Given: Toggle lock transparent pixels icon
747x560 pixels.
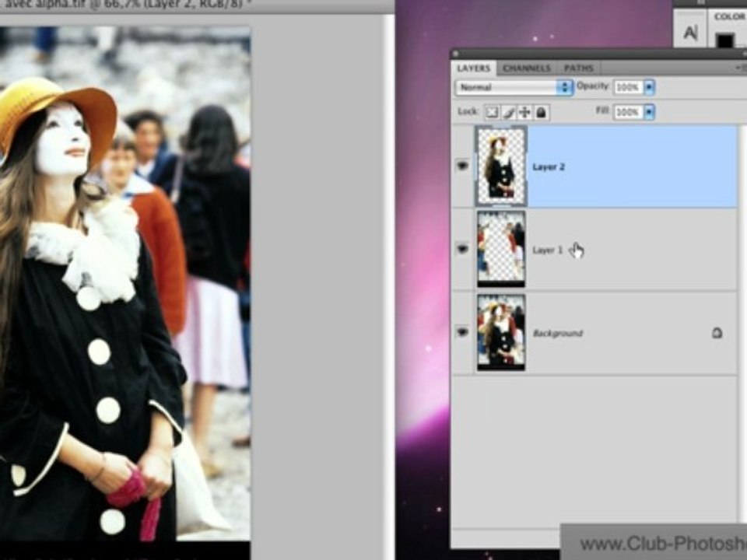Looking at the screenshot, I should click(x=492, y=112).
